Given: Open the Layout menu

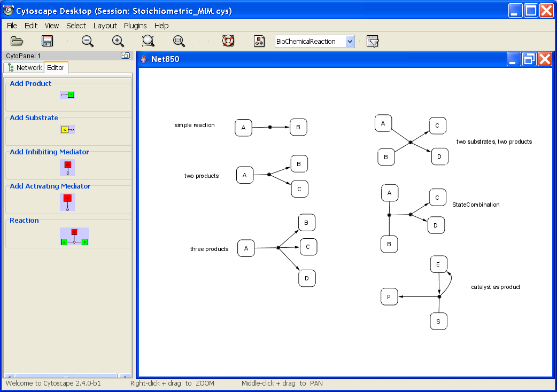Looking at the screenshot, I should [x=105, y=26].
